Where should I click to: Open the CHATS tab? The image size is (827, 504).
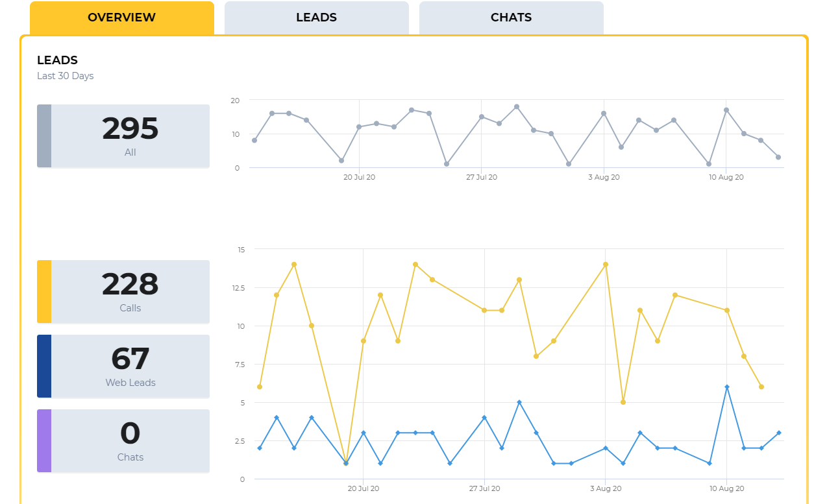511,18
